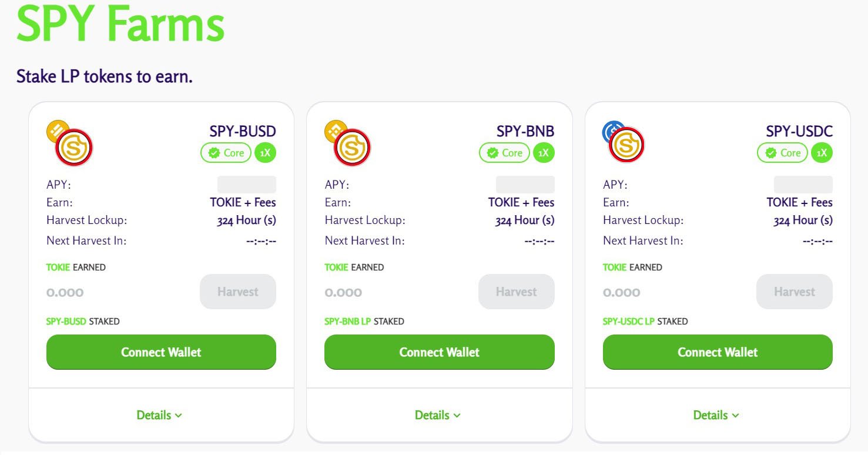Connect Wallet on the SPY-BUSD farm

click(x=161, y=352)
